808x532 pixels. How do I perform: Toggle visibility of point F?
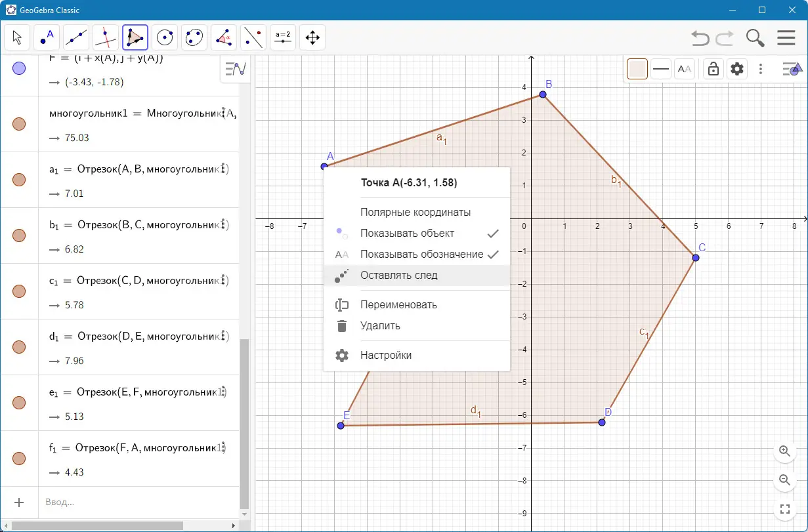pyautogui.click(x=19, y=68)
